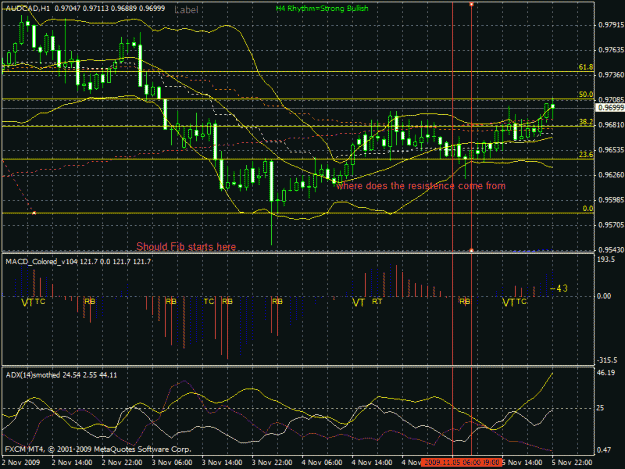
Task: Click the '5 Nov 14:00' time axis label
Action: point(522,462)
